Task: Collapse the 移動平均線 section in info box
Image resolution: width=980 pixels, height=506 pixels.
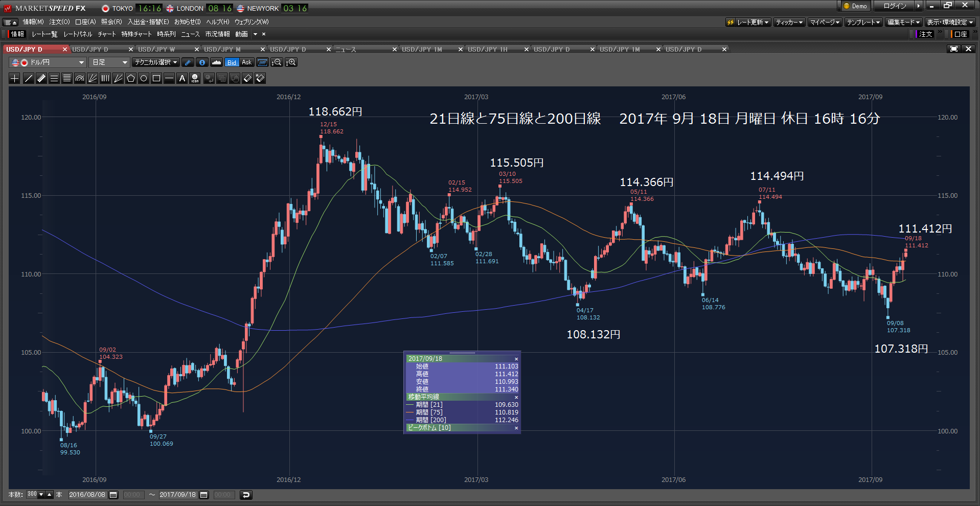Action: click(516, 397)
